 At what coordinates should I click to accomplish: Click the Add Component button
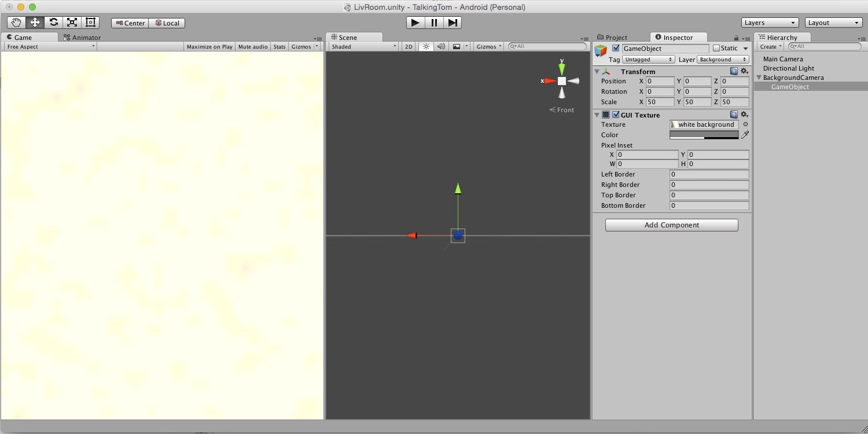click(671, 225)
